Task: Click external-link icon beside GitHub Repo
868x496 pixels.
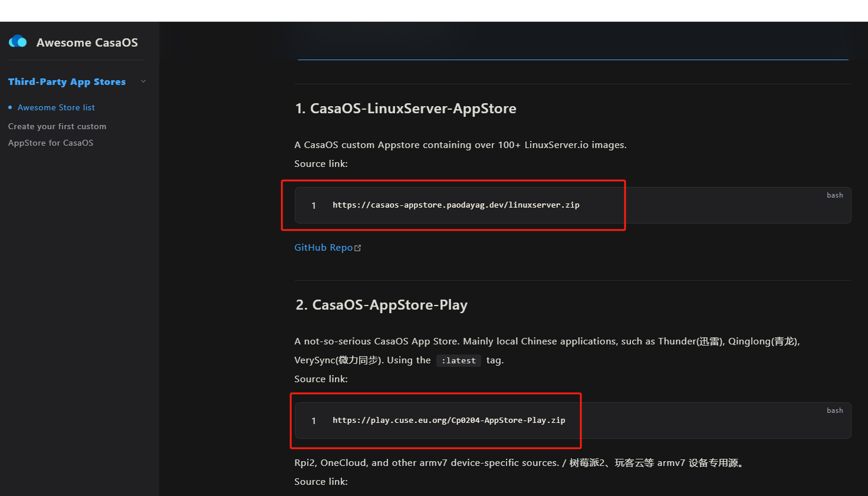Action: pyautogui.click(x=357, y=248)
